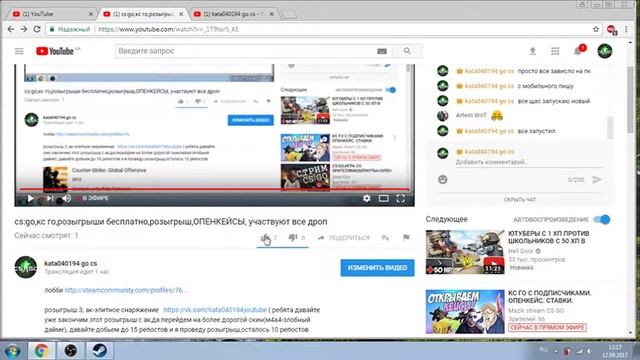
Task: Toggle the АВТОВОСПРОИЗВЕДЕНИЕ autoplay switch
Action: pyautogui.click(x=602, y=220)
